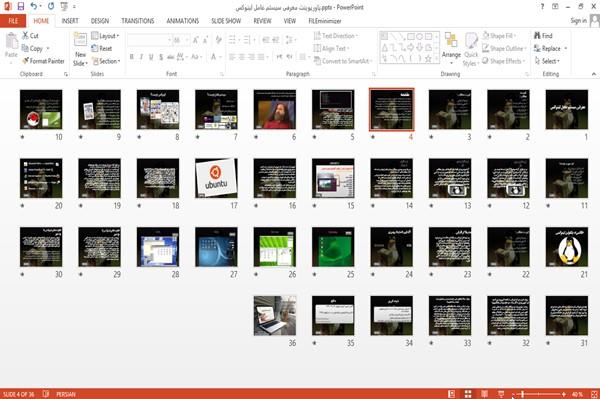Switch to the SLIDE SHOW tab

[226, 21]
